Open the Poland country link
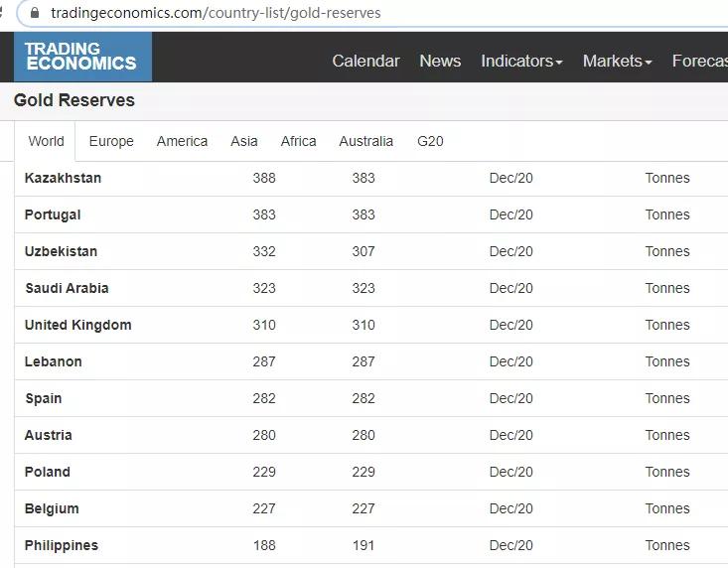The width and height of the screenshot is (728, 568). point(48,472)
